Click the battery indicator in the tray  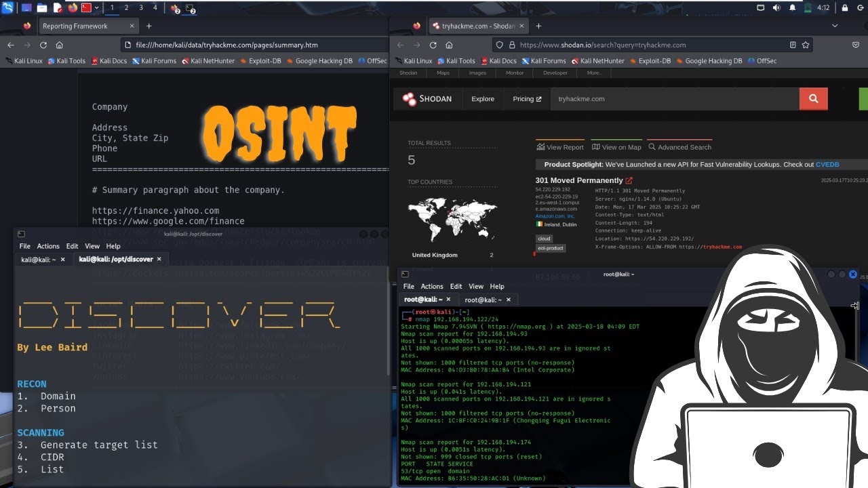coord(808,8)
